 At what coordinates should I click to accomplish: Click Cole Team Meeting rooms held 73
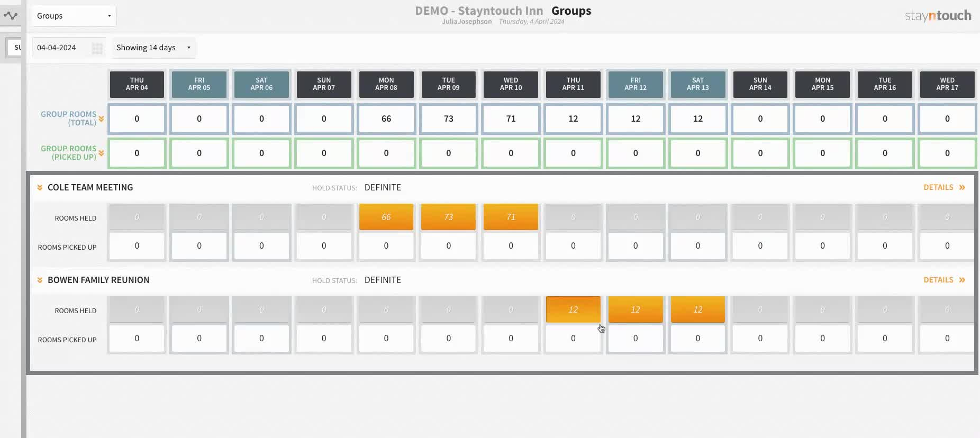coord(449,217)
